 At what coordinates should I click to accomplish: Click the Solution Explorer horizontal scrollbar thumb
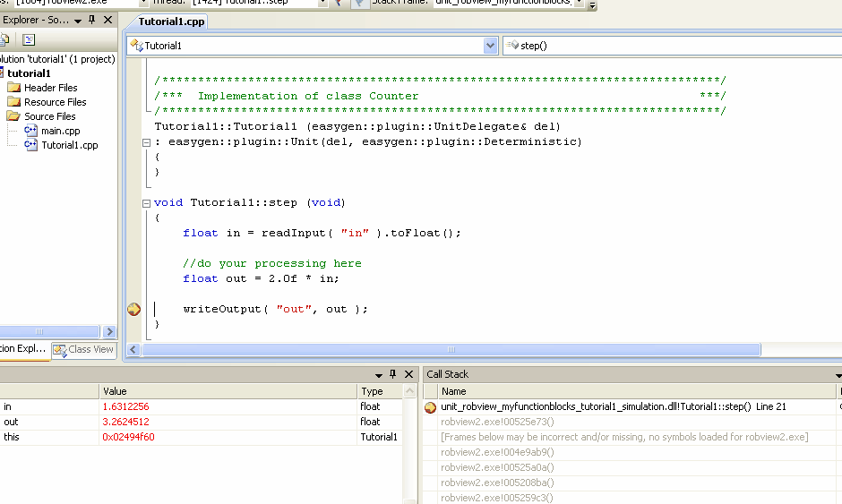(x=48, y=332)
